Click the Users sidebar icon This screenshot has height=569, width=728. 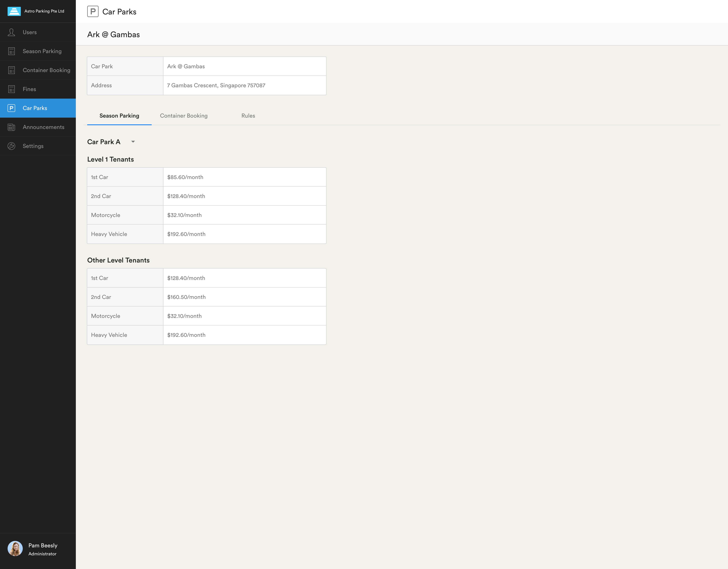pos(11,32)
